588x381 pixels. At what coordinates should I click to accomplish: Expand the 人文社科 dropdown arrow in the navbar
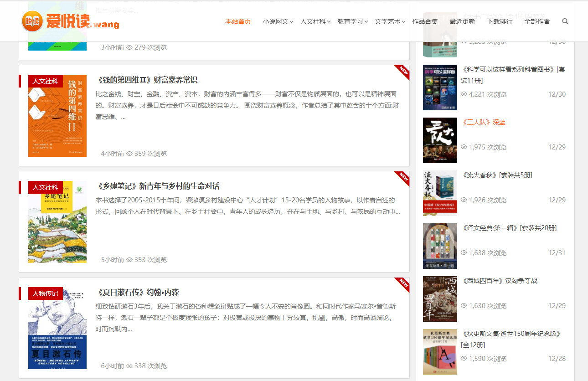(329, 22)
